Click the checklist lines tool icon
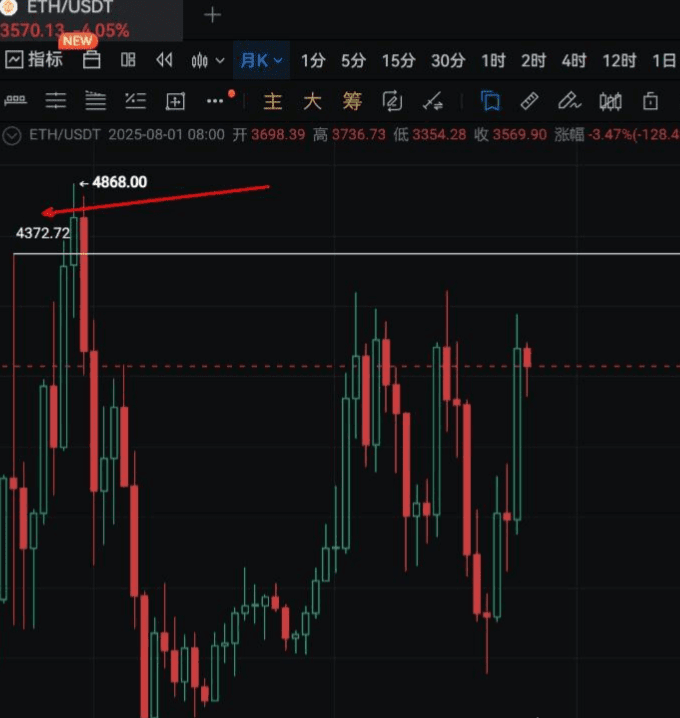This screenshot has height=718, width=680. [x=136, y=101]
